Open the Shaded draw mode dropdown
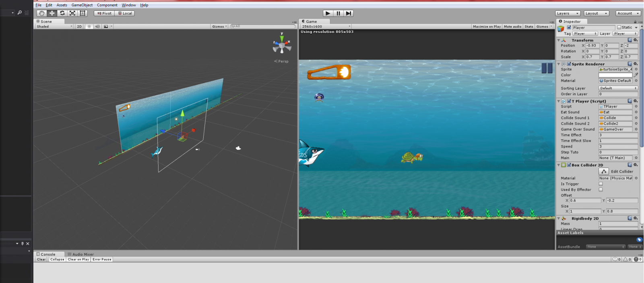The width and height of the screenshot is (644, 283). (x=54, y=27)
